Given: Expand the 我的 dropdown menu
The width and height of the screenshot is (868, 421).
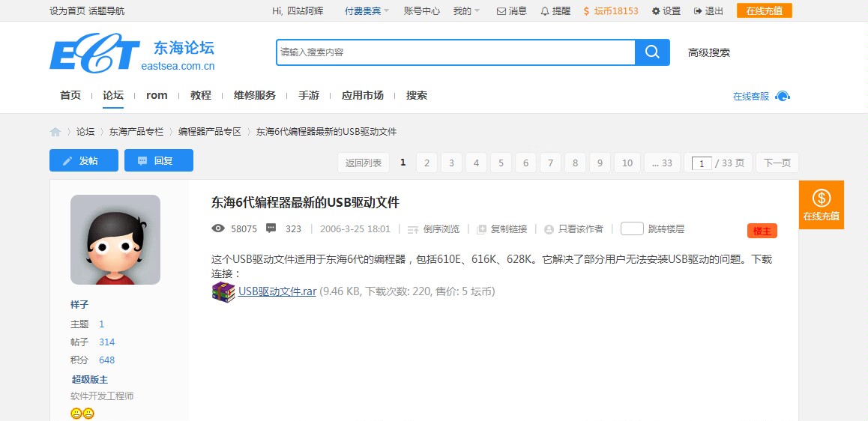Looking at the screenshot, I should click(x=466, y=11).
